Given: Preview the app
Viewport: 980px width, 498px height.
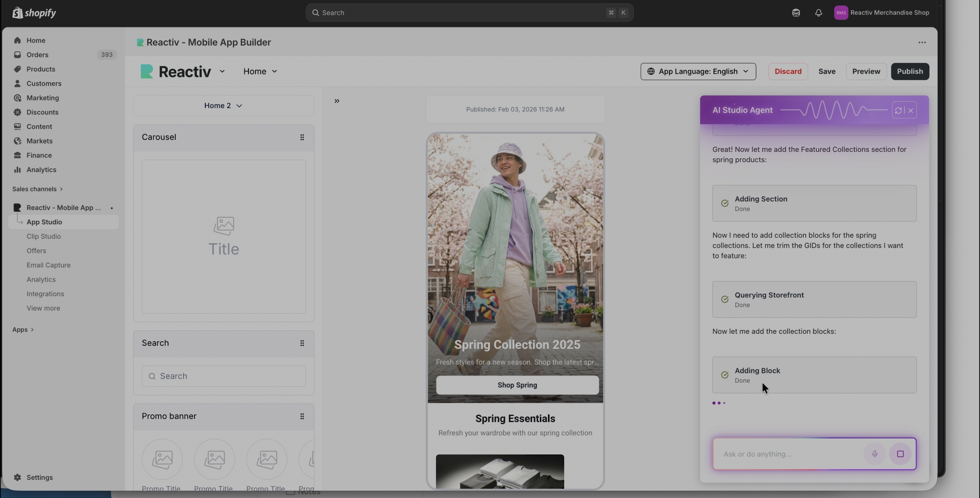Looking at the screenshot, I should (x=866, y=72).
